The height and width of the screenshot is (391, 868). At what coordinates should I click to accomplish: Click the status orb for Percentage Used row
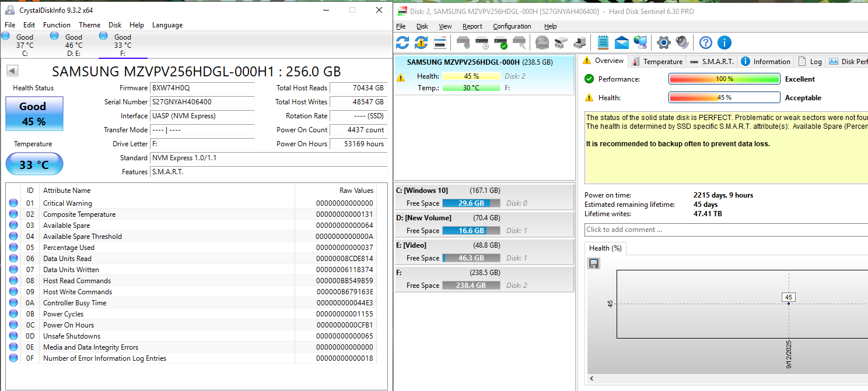pyautogui.click(x=13, y=248)
